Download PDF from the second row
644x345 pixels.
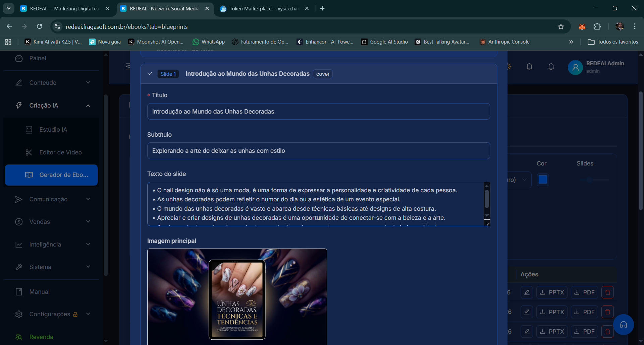point(584,312)
